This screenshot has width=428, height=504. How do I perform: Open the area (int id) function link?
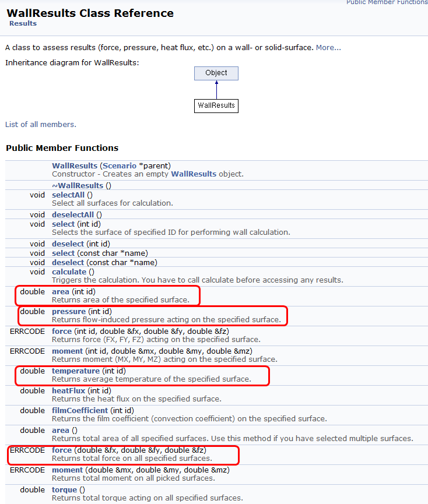[x=61, y=292]
